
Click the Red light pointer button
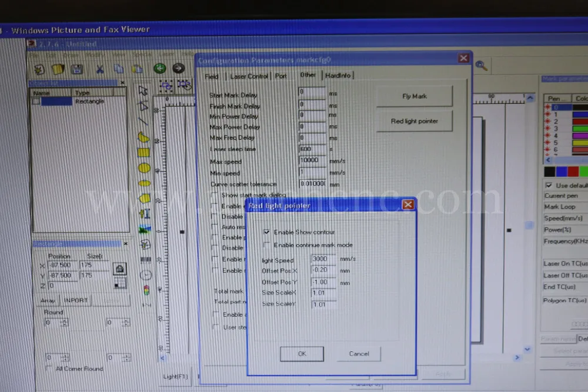(415, 121)
